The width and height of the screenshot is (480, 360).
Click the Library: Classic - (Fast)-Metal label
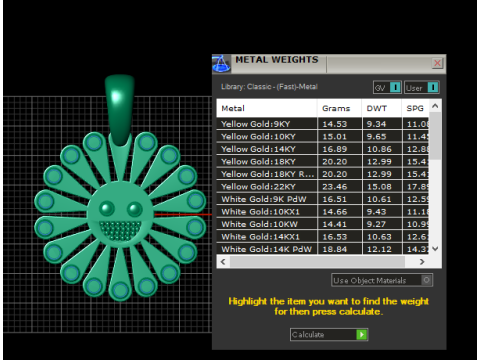(269, 87)
